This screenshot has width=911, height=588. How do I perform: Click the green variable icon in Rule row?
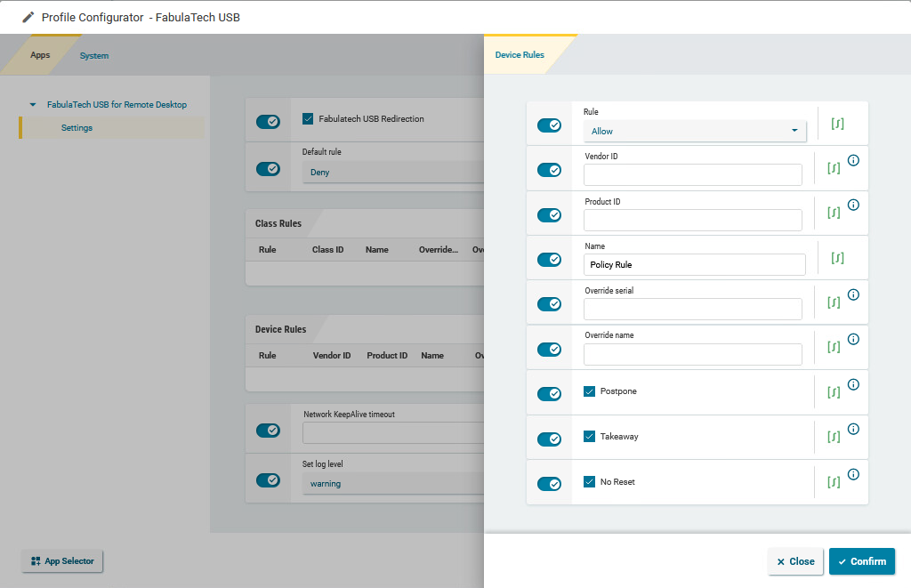click(x=837, y=124)
